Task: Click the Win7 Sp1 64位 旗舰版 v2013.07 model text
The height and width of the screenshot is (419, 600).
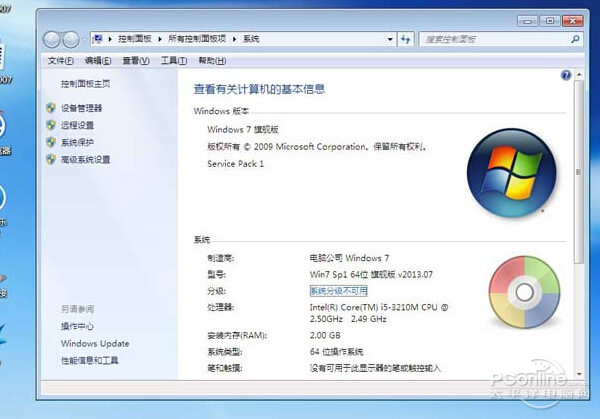Action: point(371,274)
